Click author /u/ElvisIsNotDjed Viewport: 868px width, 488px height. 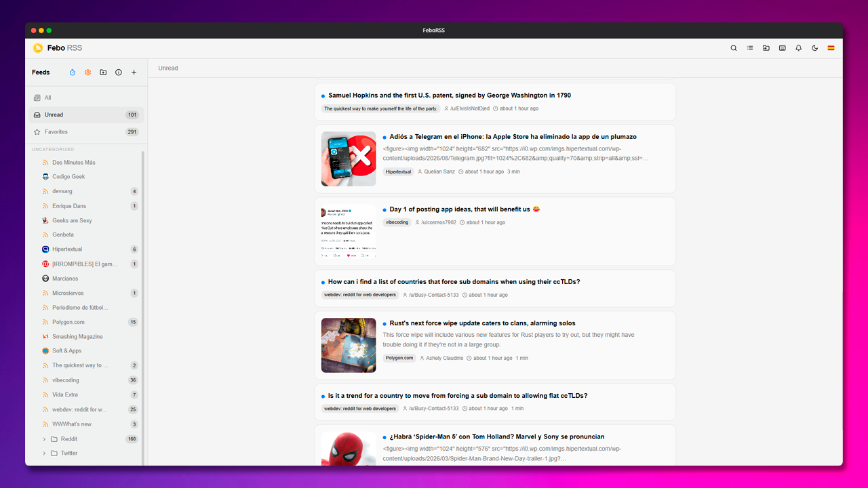coord(470,108)
